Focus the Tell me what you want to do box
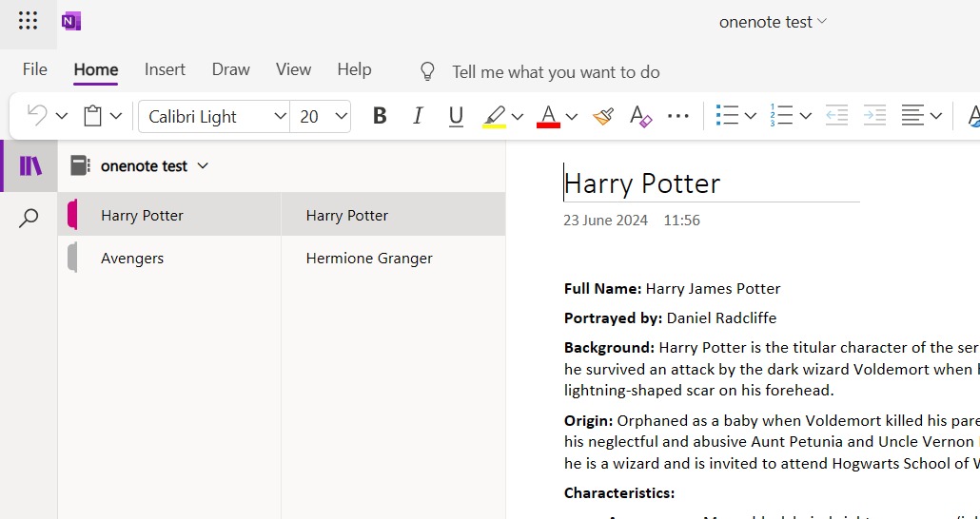The image size is (980, 519). pyautogui.click(x=556, y=72)
